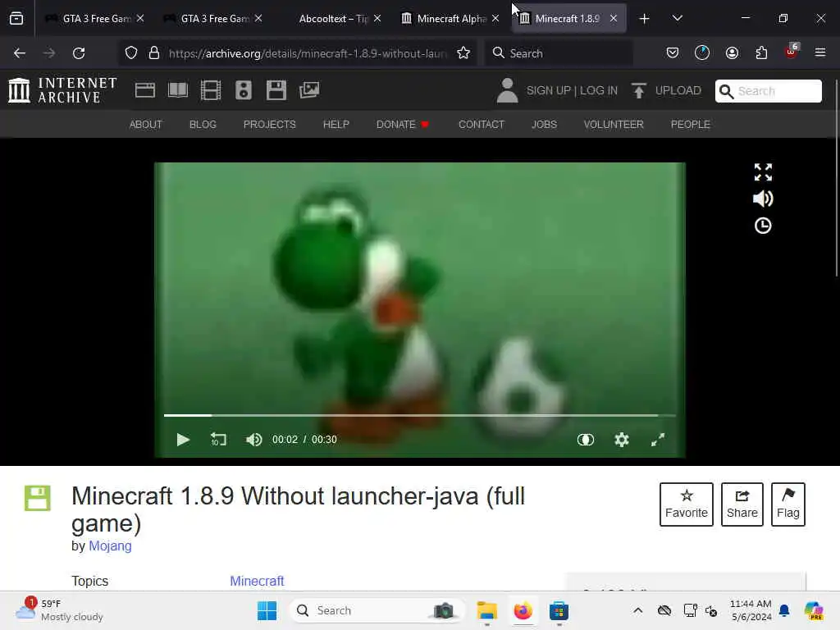Enter fullscreen from the player controls
The image size is (840, 630).
click(x=658, y=440)
